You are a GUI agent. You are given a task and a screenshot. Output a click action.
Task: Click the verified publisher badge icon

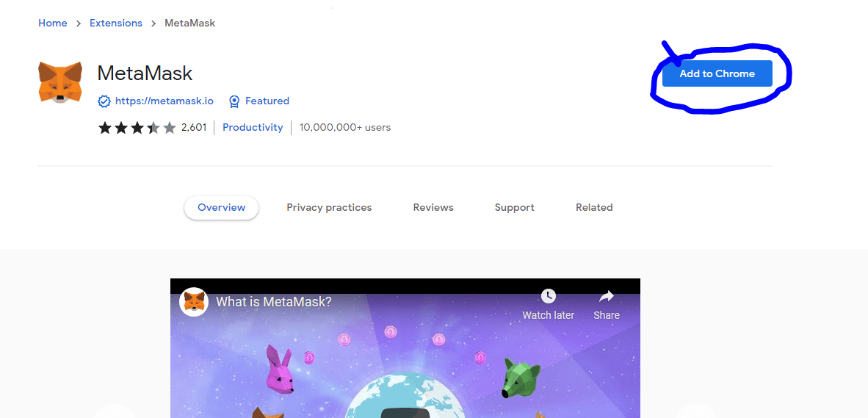click(104, 101)
